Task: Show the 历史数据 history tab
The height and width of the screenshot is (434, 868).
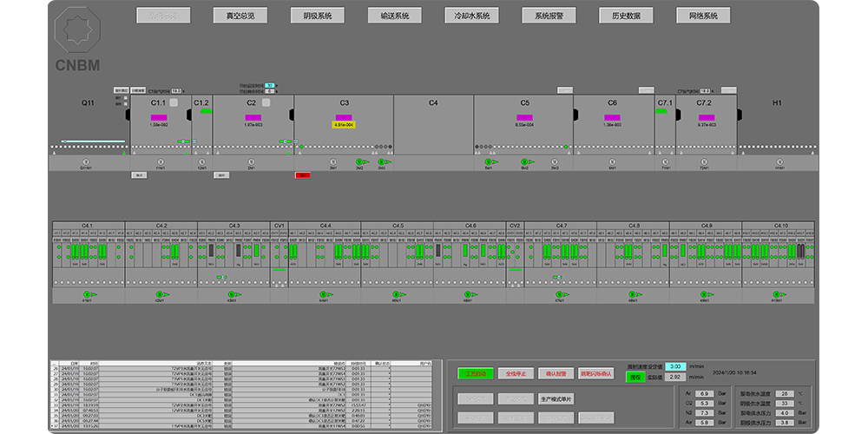Action: coord(626,16)
